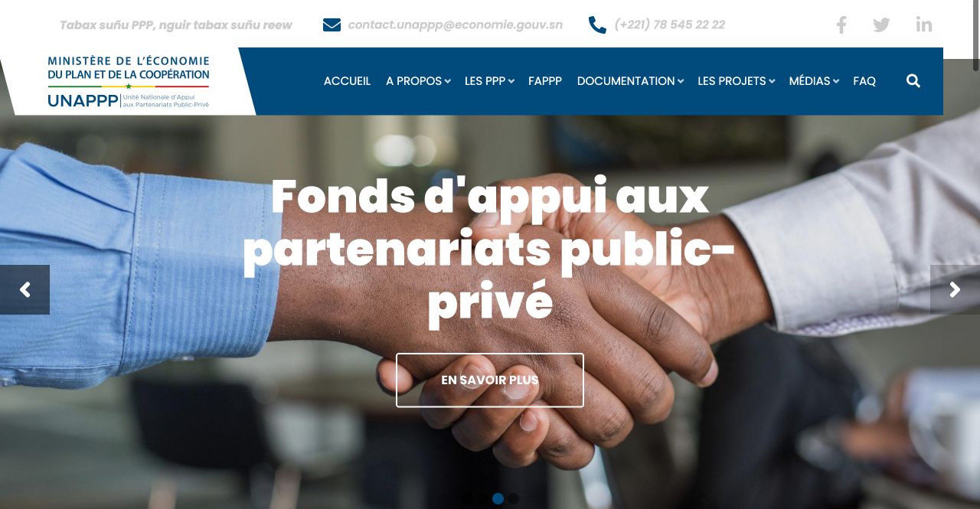Click the envelope email icon

332,24
